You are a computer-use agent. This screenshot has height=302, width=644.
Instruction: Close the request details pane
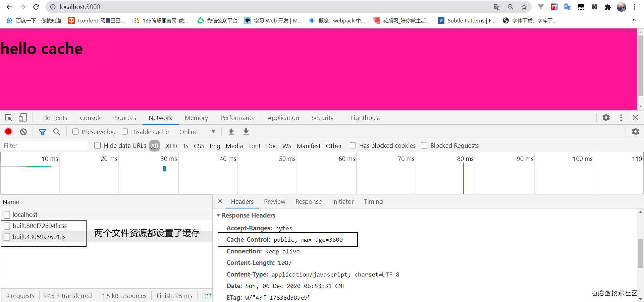(220, 201)
